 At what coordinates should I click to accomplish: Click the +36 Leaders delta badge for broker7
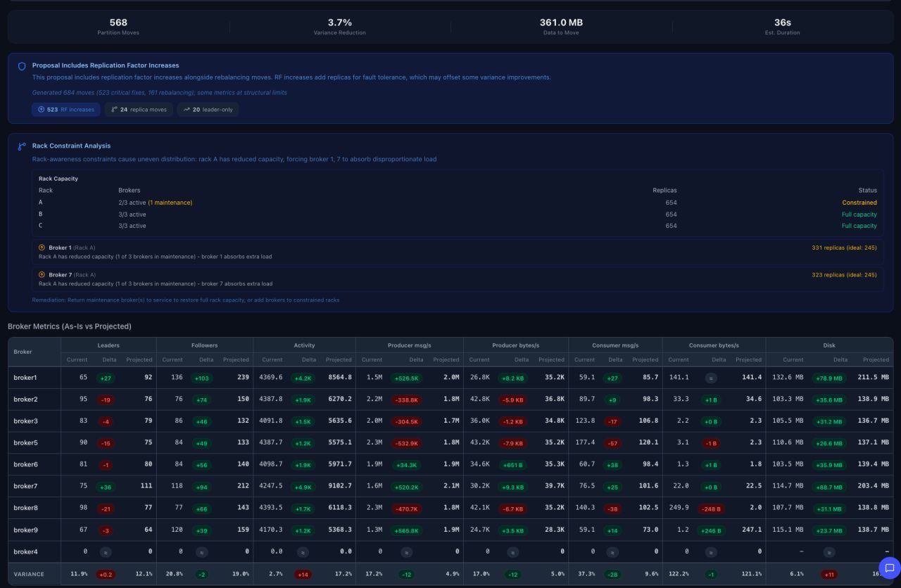coord(106,487)
